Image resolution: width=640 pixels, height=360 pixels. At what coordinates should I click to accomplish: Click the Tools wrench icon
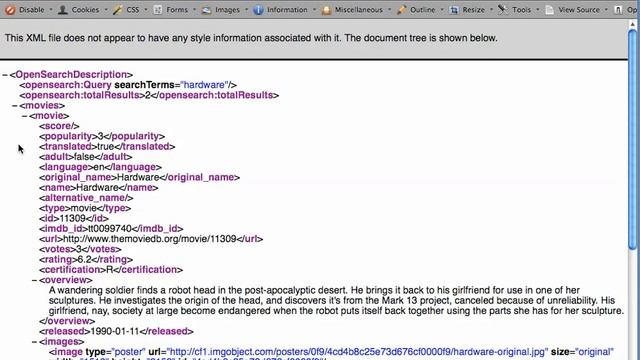(503, 9)
